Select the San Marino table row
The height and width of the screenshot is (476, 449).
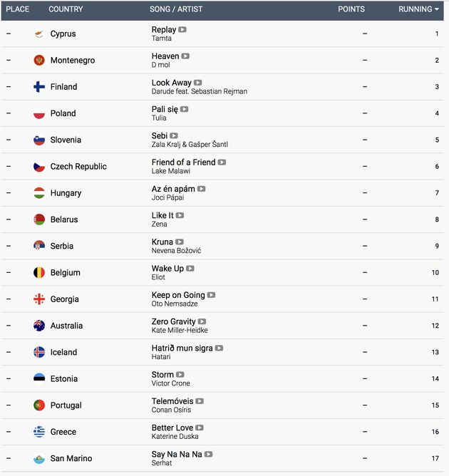(222, 458)
